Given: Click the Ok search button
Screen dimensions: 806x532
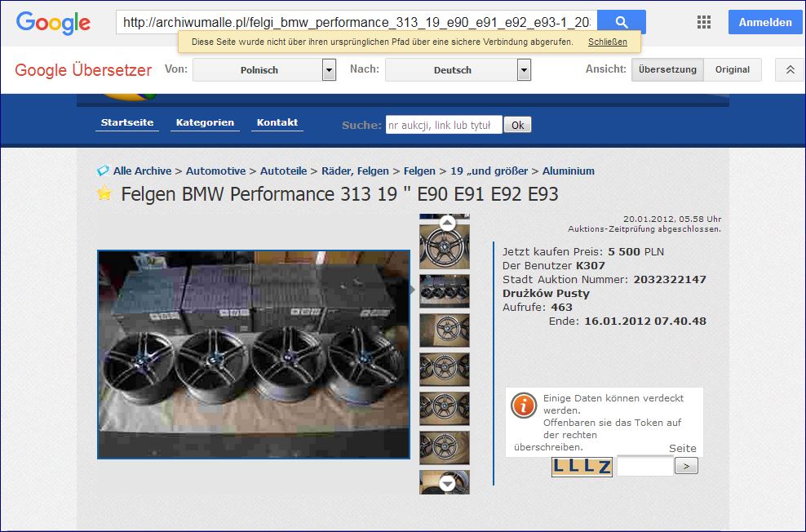Looking at the screenshot, I should 518,125.
